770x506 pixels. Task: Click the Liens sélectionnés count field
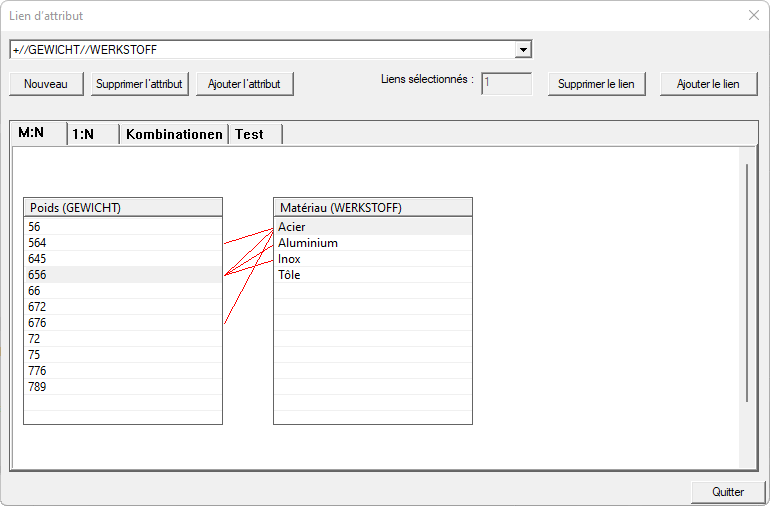pyautogui.click(x=506, y=84)
